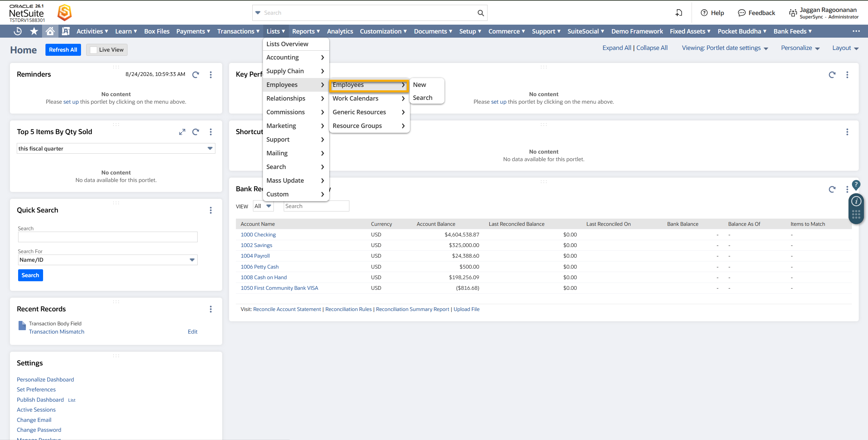This screenshot has height=440, width=868.
Task: Enable the Live View checkbox
Action: (93, 50)
